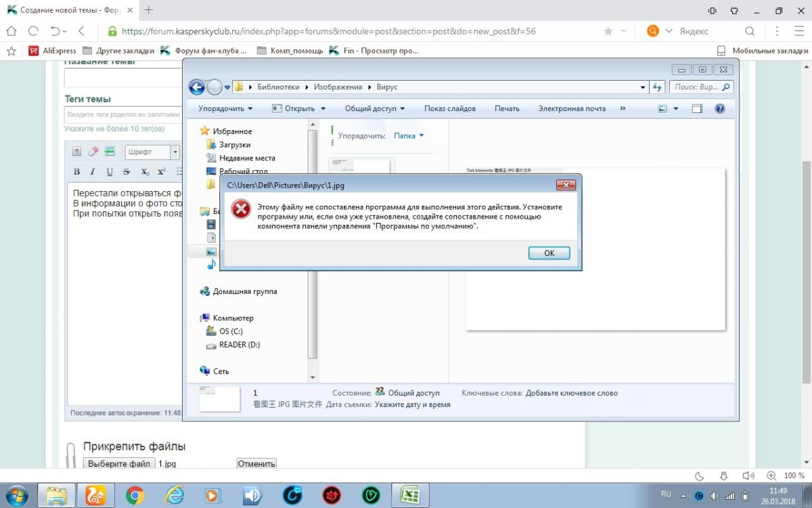Open the Explorer address bar history dropdown
The height and width of the screenshot is (508, 812).
pyautogui.click(x=643, y=87)
